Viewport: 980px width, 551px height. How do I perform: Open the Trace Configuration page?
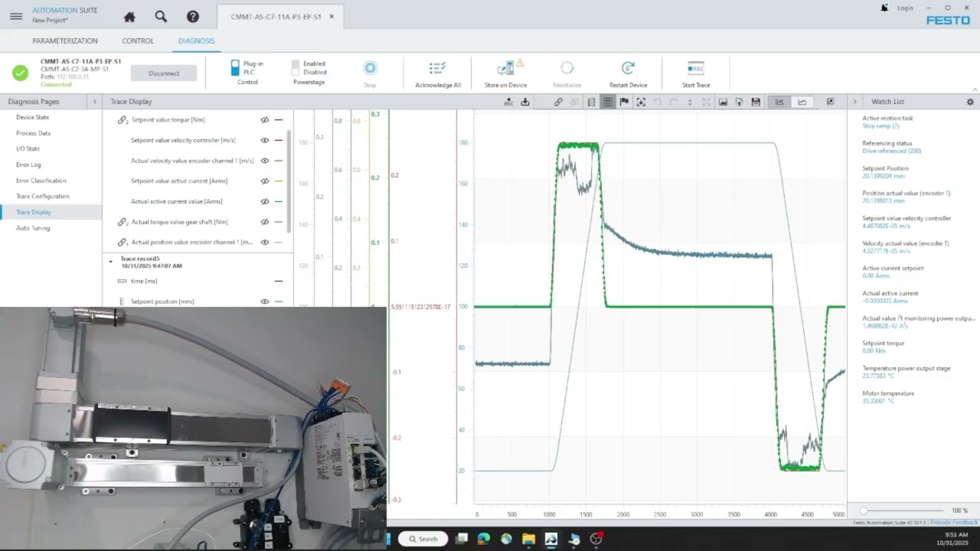pos(43,197)
